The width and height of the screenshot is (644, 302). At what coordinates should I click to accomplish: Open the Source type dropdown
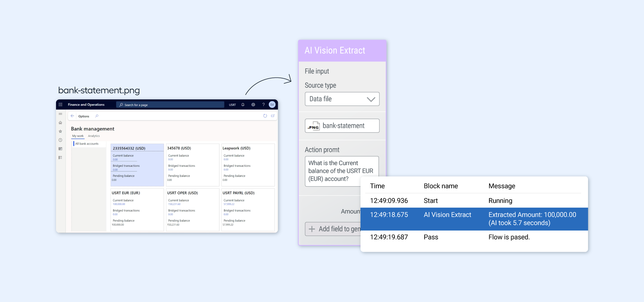342,99
